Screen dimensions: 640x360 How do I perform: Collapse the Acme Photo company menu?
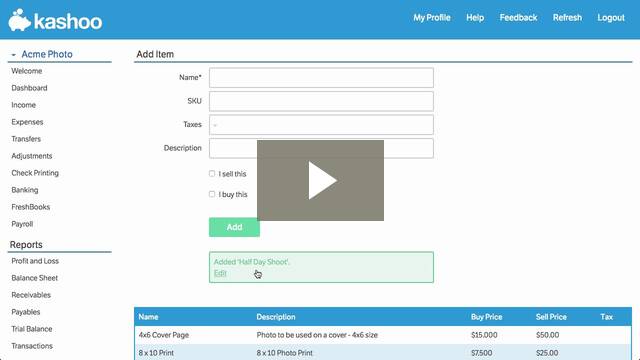13,55
